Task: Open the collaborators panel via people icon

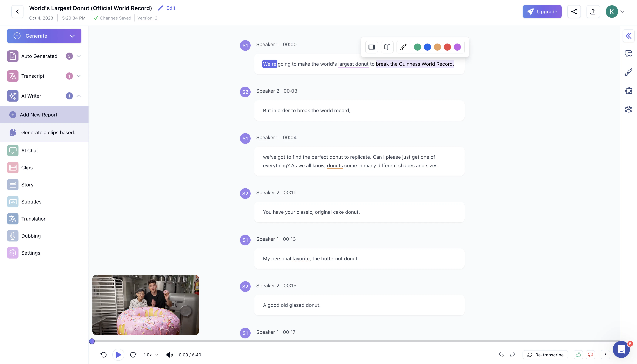Action: (629, 109)
